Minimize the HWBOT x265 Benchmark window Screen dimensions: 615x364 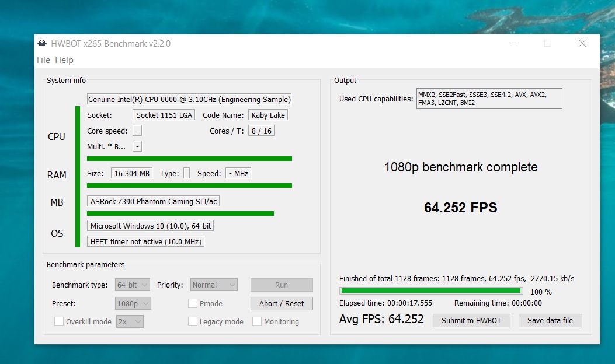tap(514, 44)
